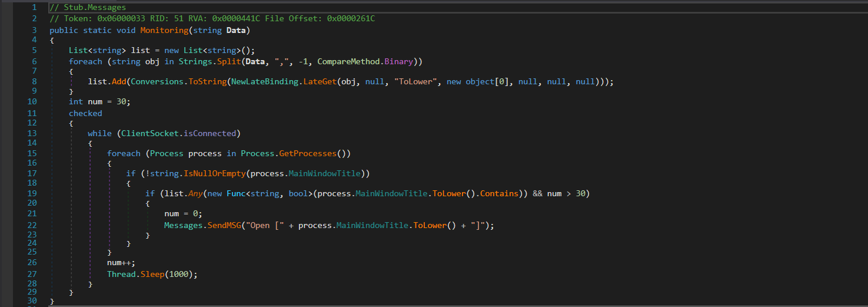
Task: Click the ToString method after Conversions
Action: coord(207,82)
